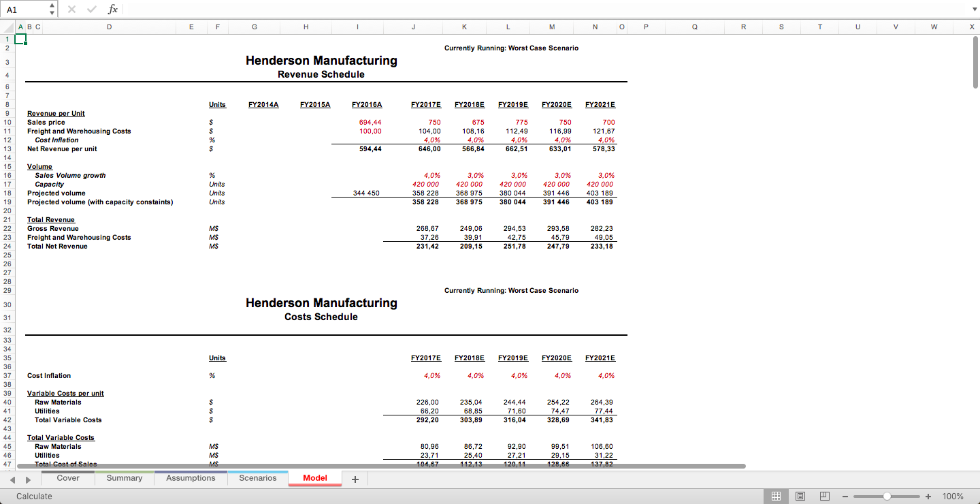Screen dimensions: 980x504
Task: Click the horizontal scrollbar at bottom
Action: tap(381, 466)
